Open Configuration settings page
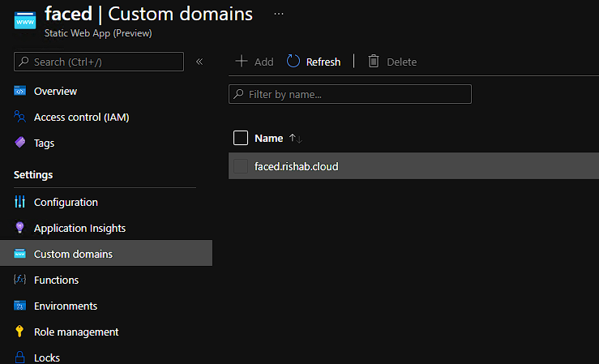Screen dimensions: 599x364 click(x=66, y=203)
